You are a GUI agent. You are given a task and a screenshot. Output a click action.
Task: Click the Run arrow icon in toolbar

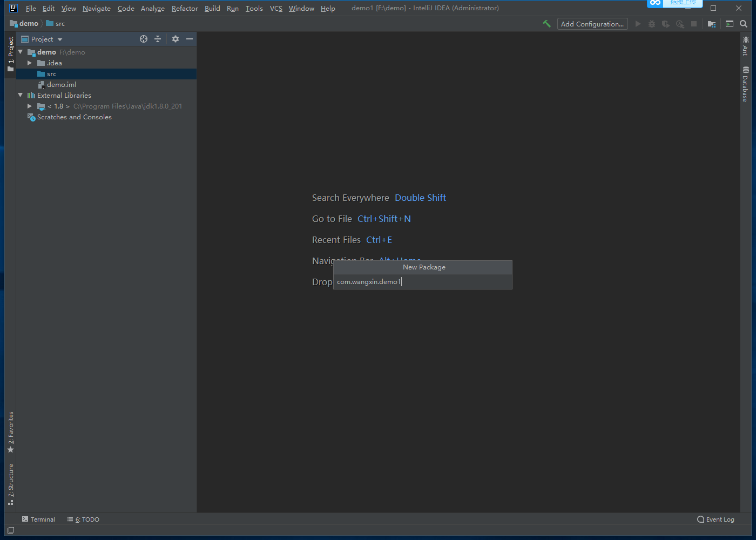tap(638, 24)
